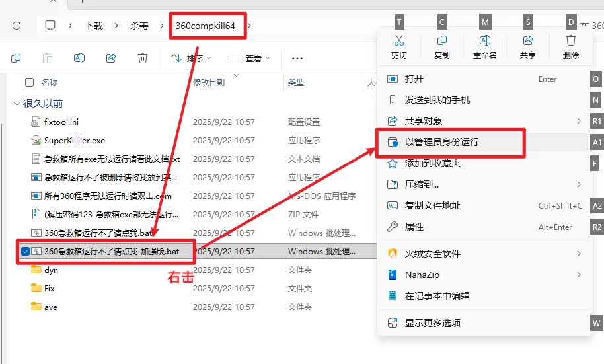Click icon of 所有360程序无法运行时请双击.com
The image size is (604, 364).
point(36,196)
